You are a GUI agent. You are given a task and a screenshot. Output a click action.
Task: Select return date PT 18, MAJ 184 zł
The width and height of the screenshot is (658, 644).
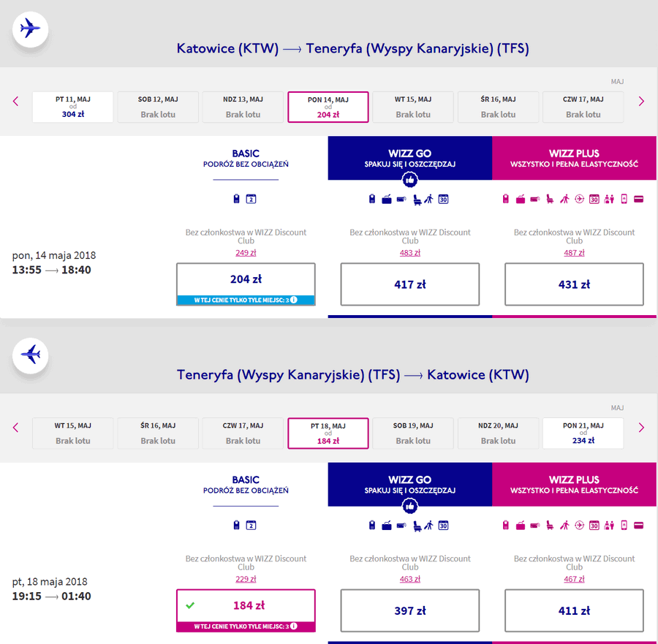[x=328, y=433]
